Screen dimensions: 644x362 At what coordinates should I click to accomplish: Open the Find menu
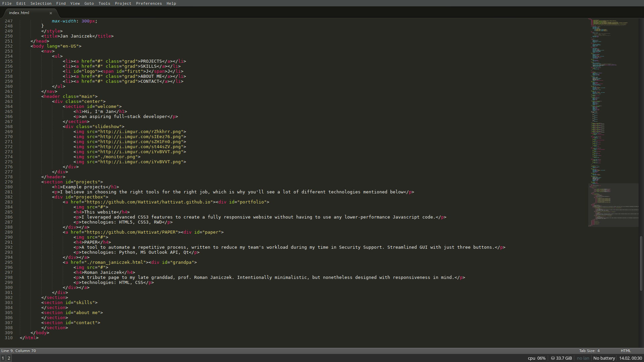[x=61, y=3]
